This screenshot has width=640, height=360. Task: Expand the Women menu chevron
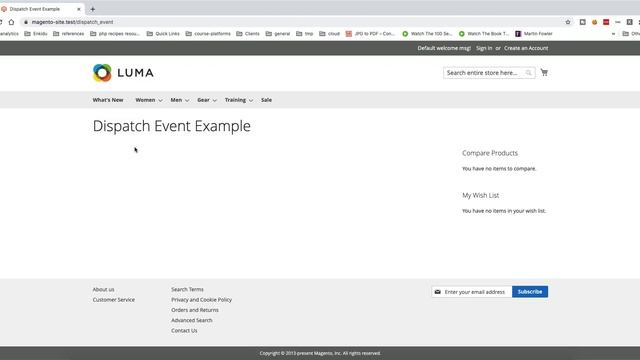[160, 100]
